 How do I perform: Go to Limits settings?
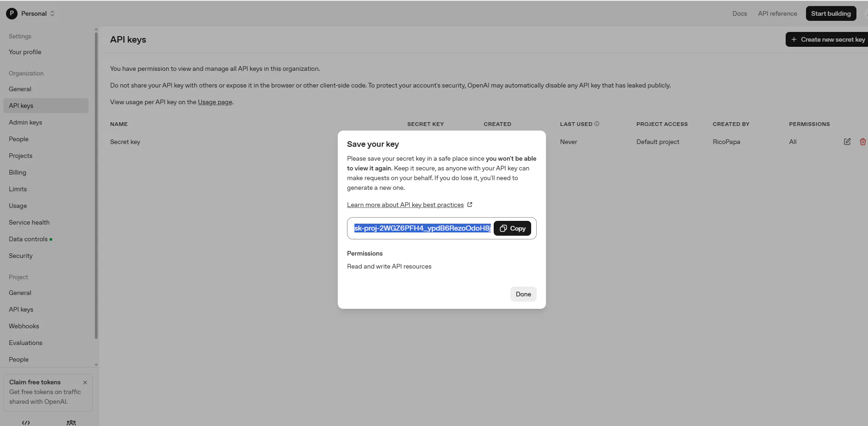[18, 189]
